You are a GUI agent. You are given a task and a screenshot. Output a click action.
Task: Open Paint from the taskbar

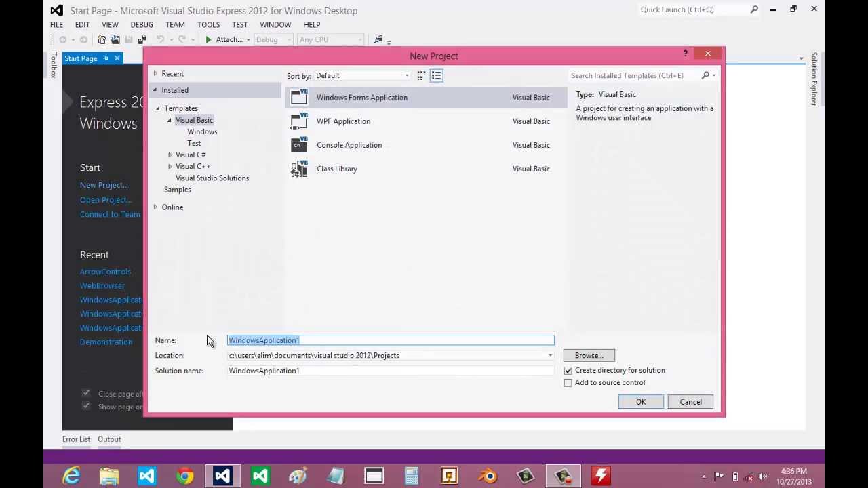pos(298,476)
